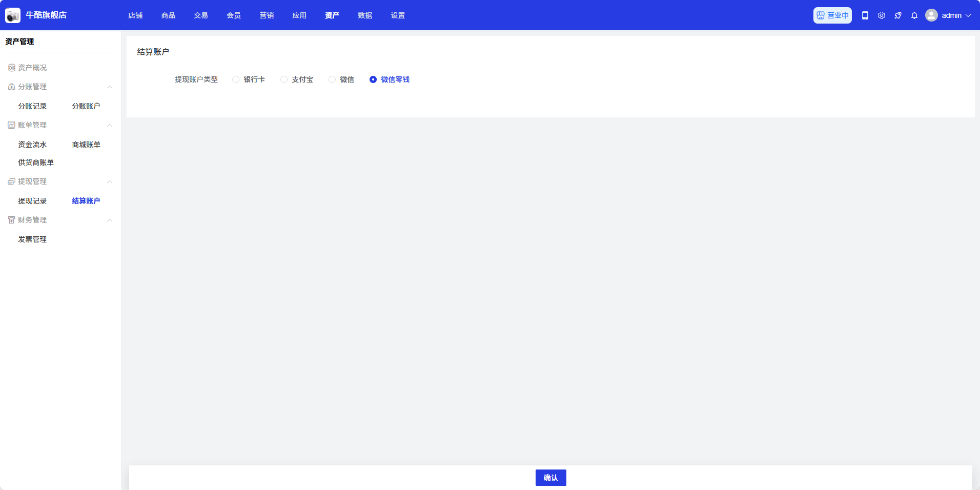Click the 结算账户 page title
Image resolution: width=980 pixels, height=490 pixels.
coord(153,52)
